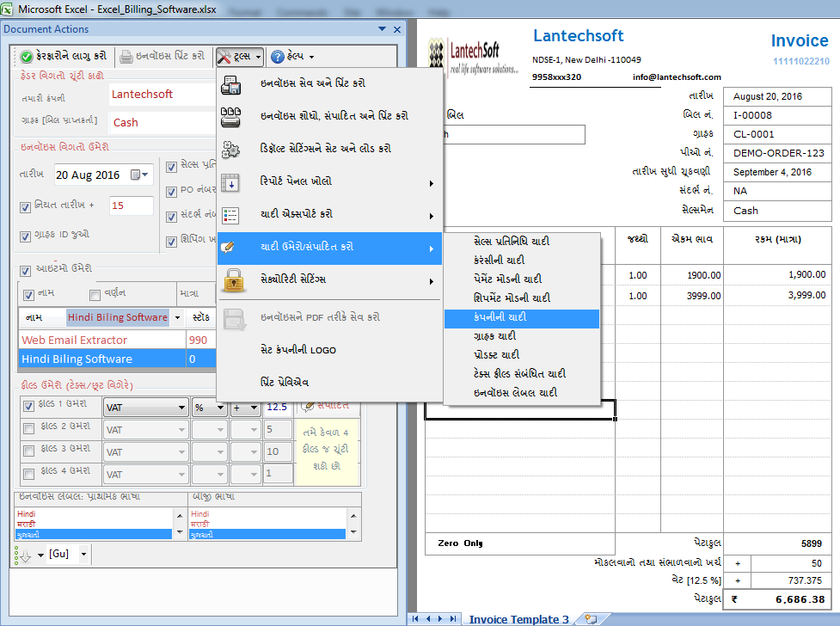This screenshot has width=840, height=626.
Task: Enable ફીલ્ડ 3 ઉમેરો checkbox
Action: coord(29,451)
